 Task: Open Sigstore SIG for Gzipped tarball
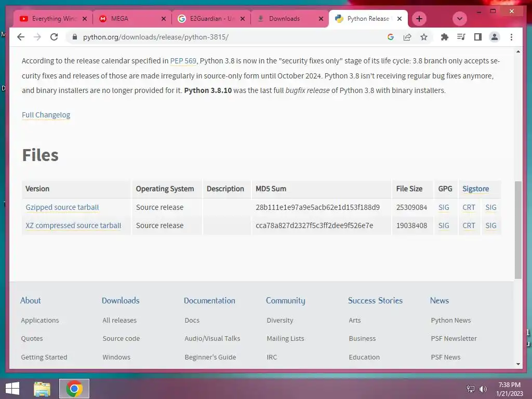pyautogui.click(x=491, y=207)
